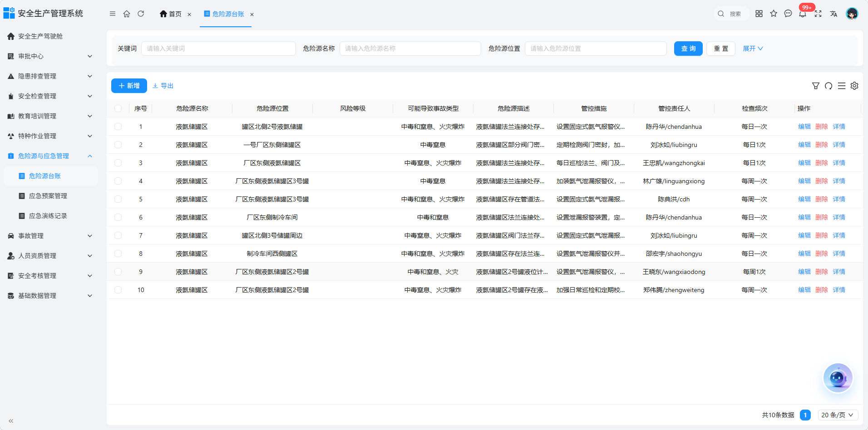The image size is (868, 430).
Task: Click the table reload icon
Action: click(829, 86)
